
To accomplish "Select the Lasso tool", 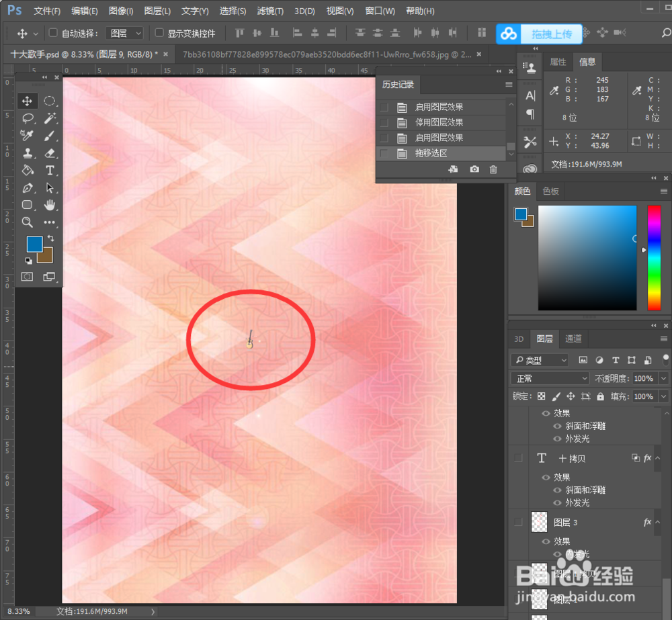I will 28,118.
